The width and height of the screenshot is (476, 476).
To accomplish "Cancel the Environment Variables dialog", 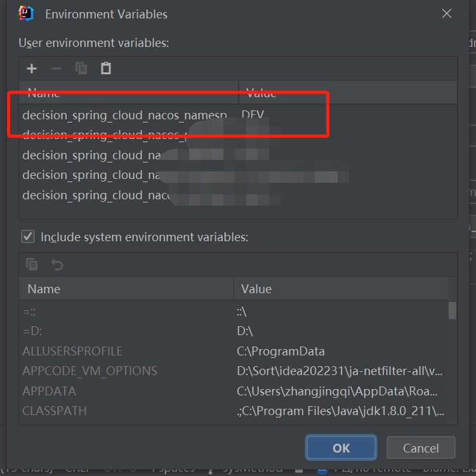I will click(x=421, y=448).
